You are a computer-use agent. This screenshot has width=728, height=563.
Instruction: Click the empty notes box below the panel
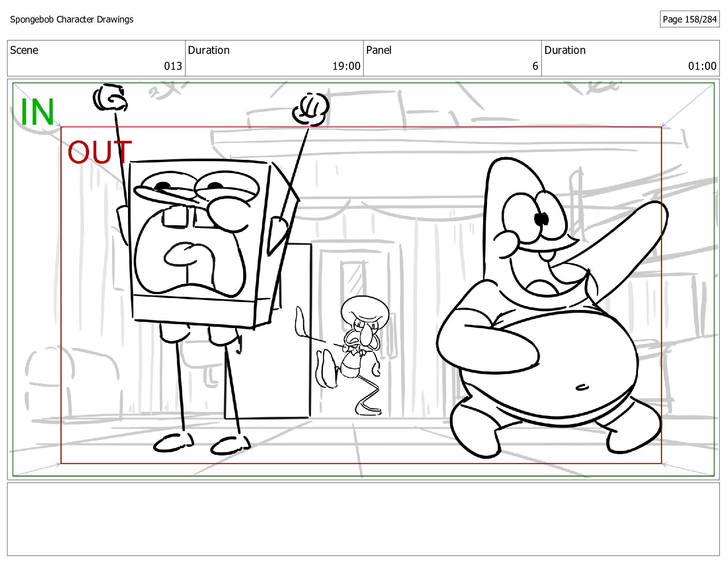tap(363, 519)
